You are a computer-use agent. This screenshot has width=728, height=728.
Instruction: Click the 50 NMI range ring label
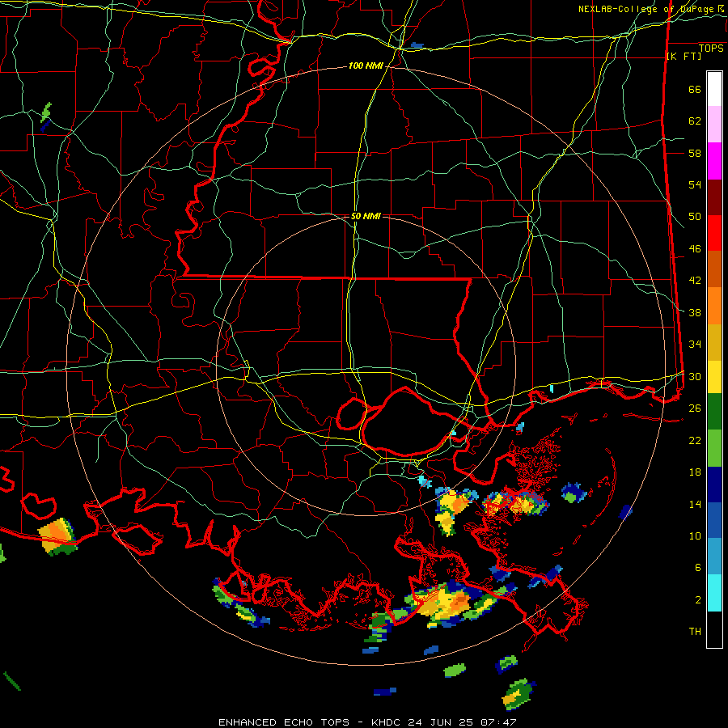[366, 216]
